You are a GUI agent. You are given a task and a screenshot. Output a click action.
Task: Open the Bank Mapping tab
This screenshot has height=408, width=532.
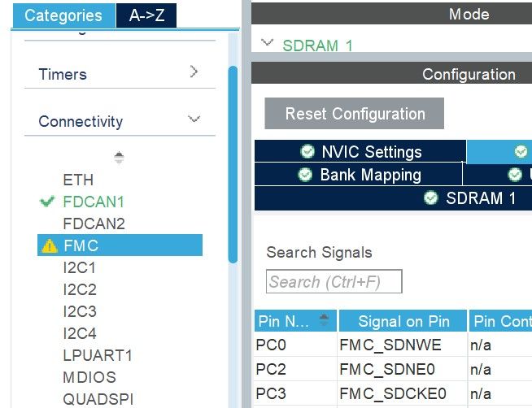[x=359, y=175]
